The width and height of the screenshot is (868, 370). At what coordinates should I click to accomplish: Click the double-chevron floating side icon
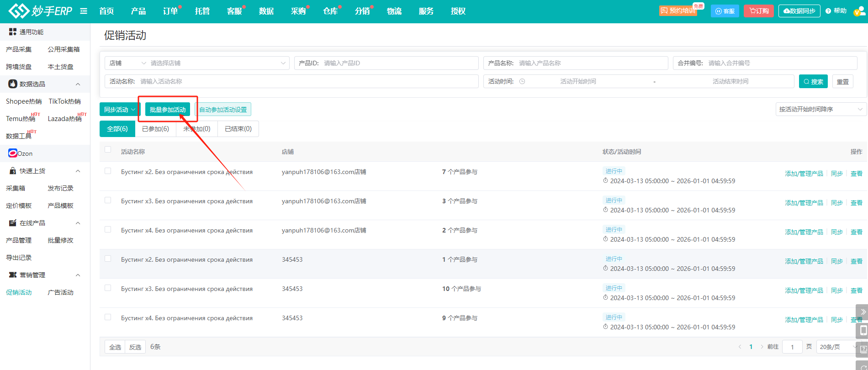(862, 312)
